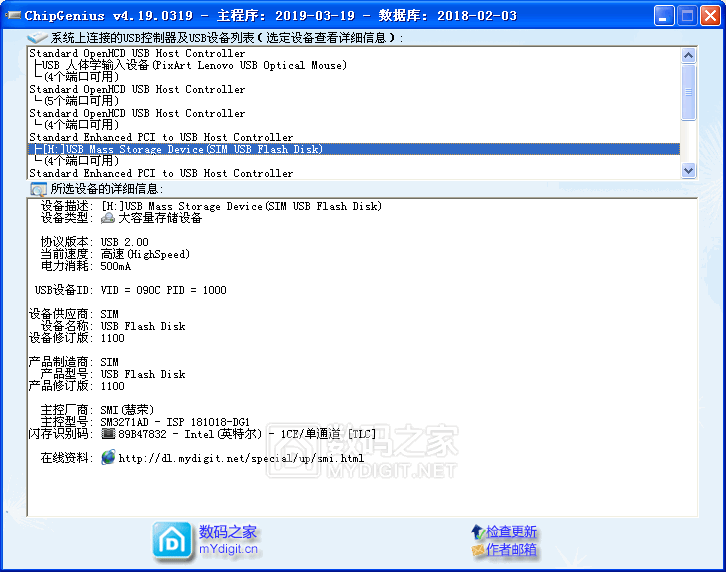The image size is (726, 572).
Task: Click the flash chip icon next to 89B47832
Action: click(x=109, y=434)
